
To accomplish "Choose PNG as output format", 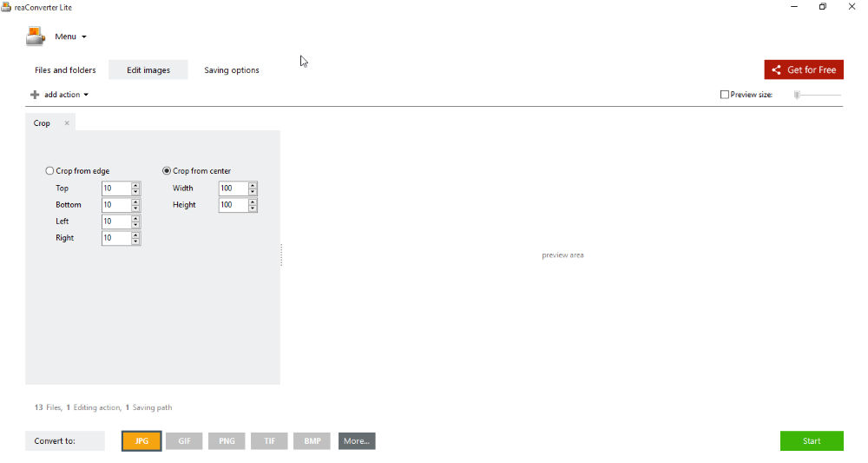I will [x=227, y=441].
